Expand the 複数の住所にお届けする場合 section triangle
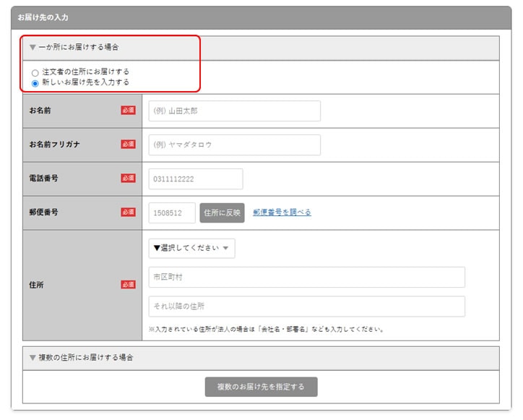Viewport: 523px width, 420px height. click(33, 358)
